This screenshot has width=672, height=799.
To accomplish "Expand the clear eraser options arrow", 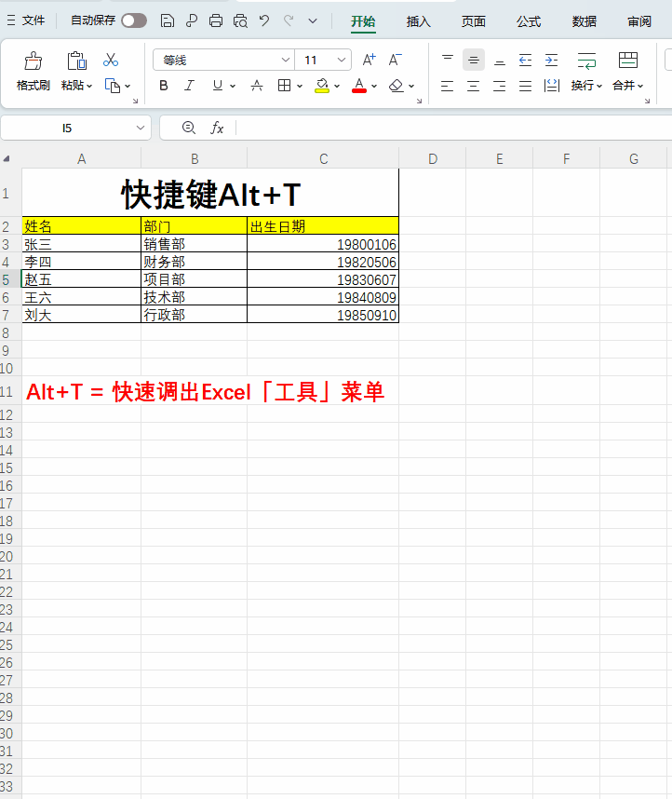I will coord(411,86).
